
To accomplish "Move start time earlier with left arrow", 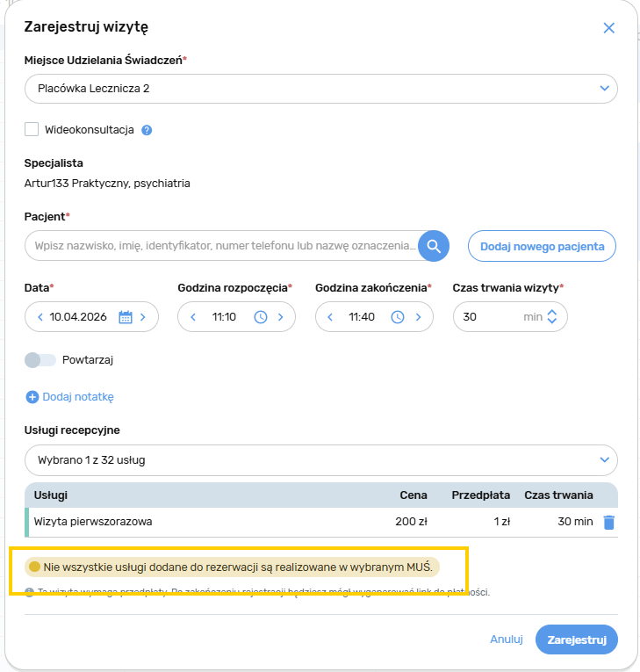I will click(x=193, y=317).
